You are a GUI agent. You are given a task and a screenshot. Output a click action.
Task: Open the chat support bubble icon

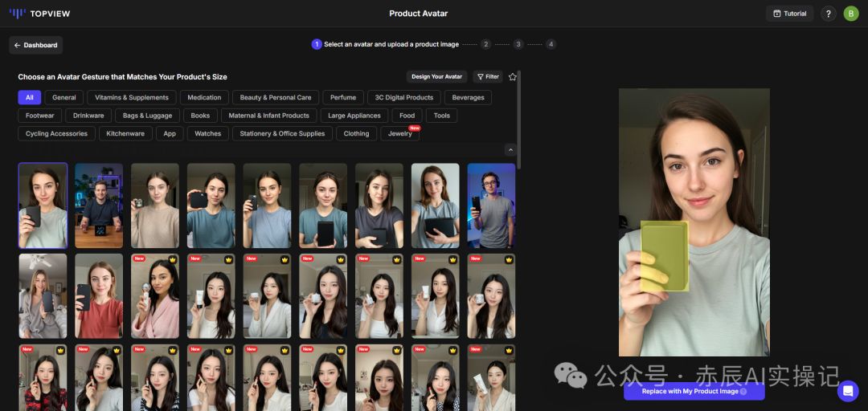click(848, 391)
